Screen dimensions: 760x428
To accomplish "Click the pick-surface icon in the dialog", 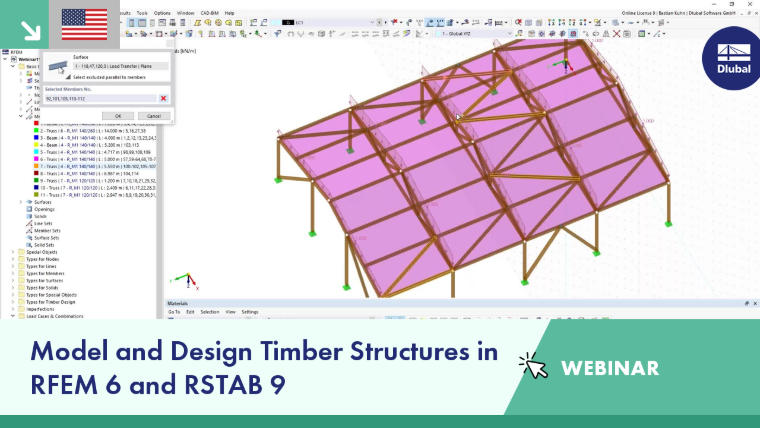I will tap(58, 66).
